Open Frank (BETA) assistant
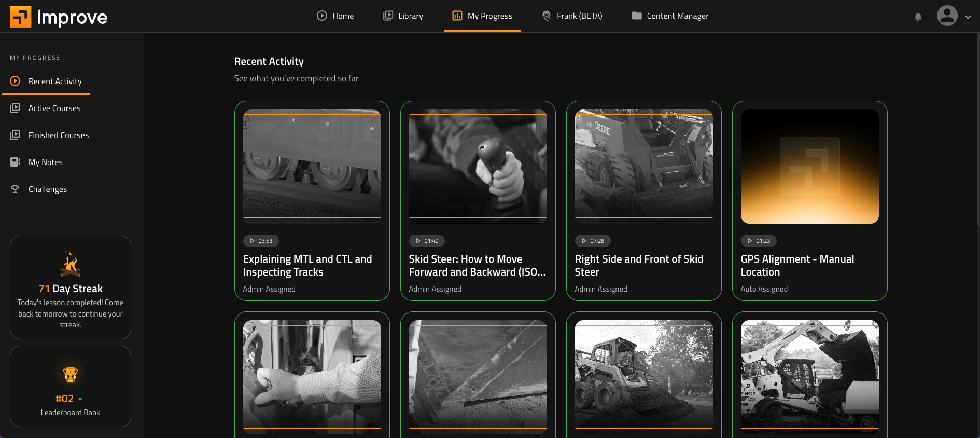 click(x=572, y=16)
